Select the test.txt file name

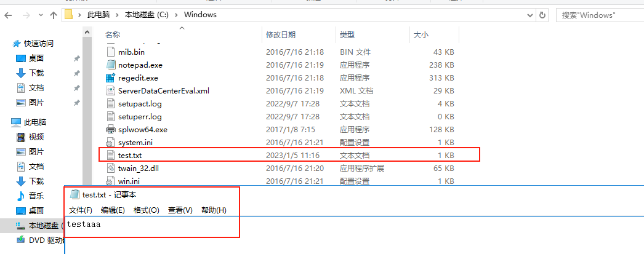[x=130, y=156]
